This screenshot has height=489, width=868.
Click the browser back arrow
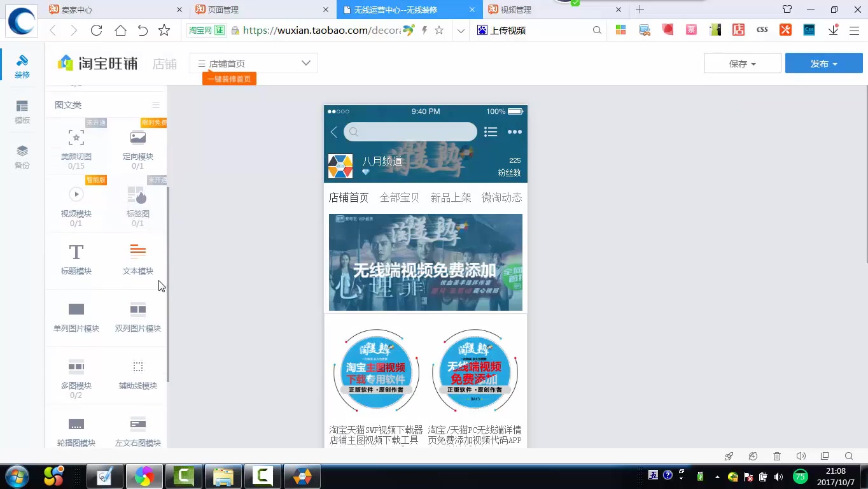53,31
